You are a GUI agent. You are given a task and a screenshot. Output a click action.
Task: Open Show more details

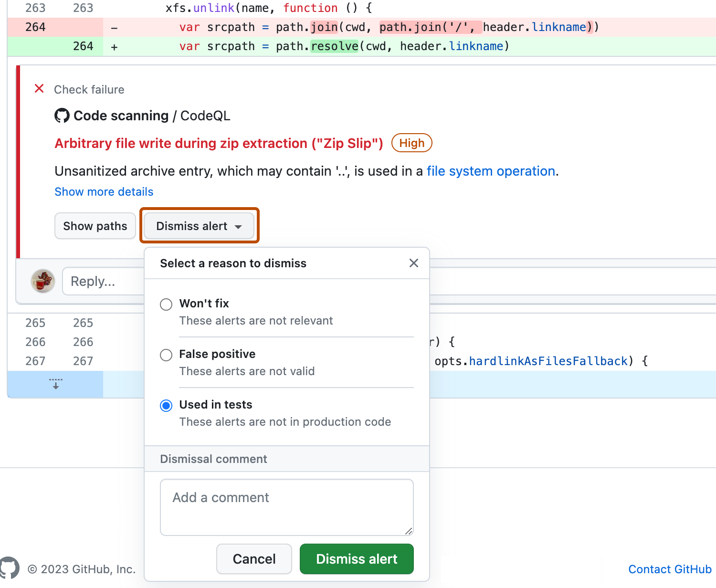[104, 191]
